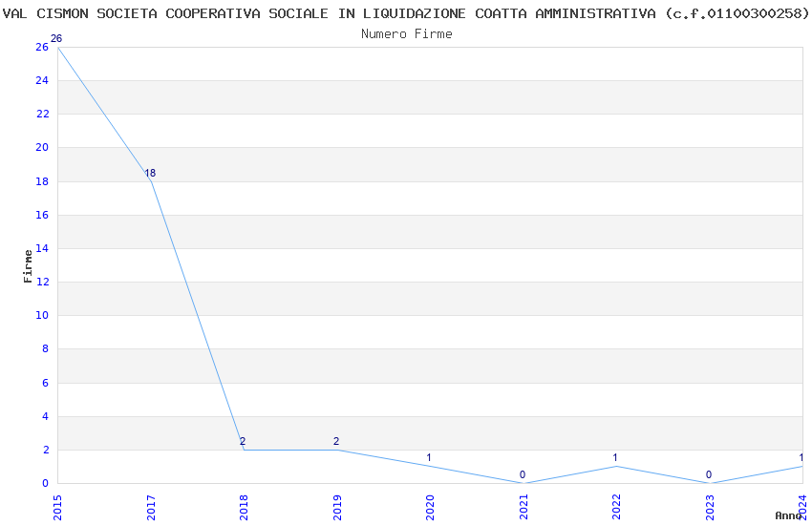This screenshot has height=525, width=812.
Task: Click data label 26 above the 2015 point
Action: [56, 38]
